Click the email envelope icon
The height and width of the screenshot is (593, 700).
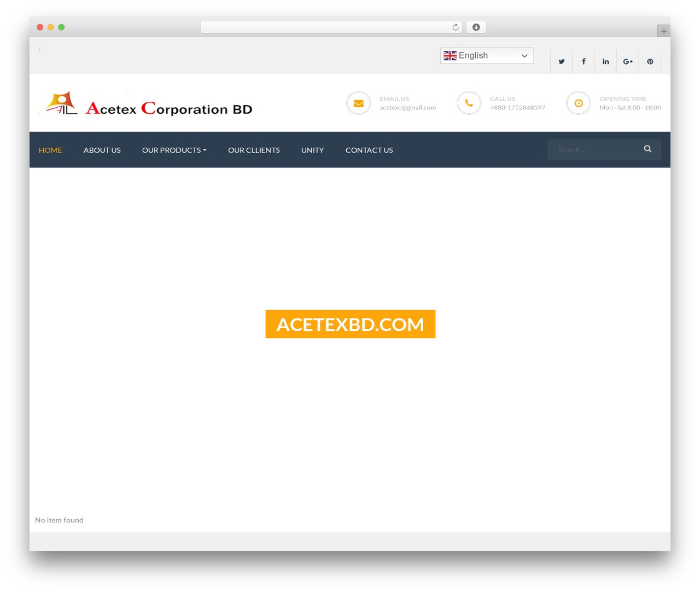pyautogui.click(x=359, y=103)
